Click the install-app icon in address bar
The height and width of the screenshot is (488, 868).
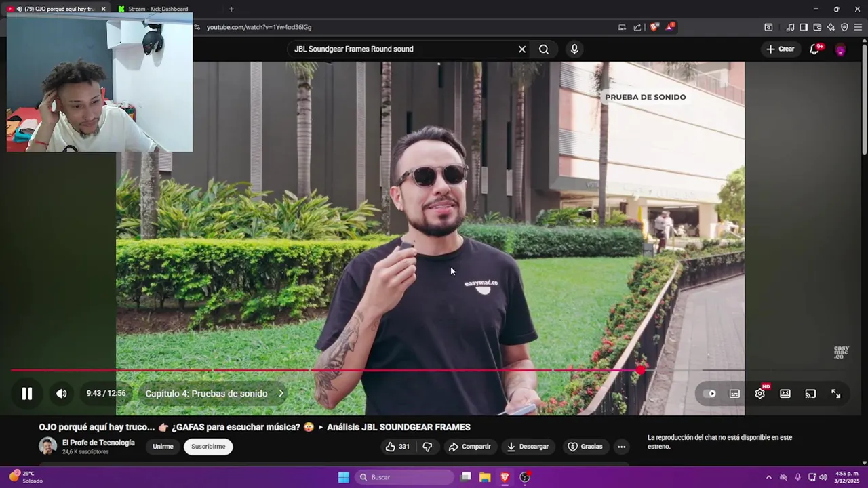(622, 27)
